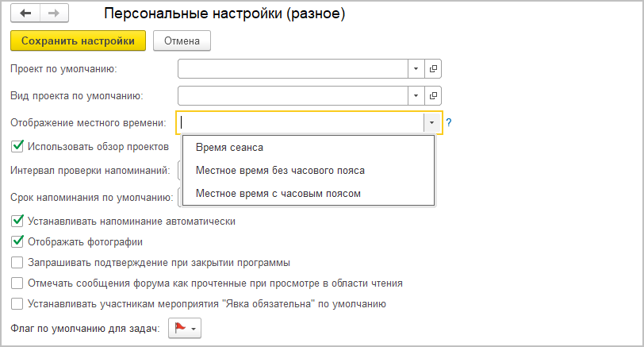This screenshot has height=347, width=644.
Task: Disable "Устанавливать напоминание автоматически" checkbox
Action: tap(17, 221)
